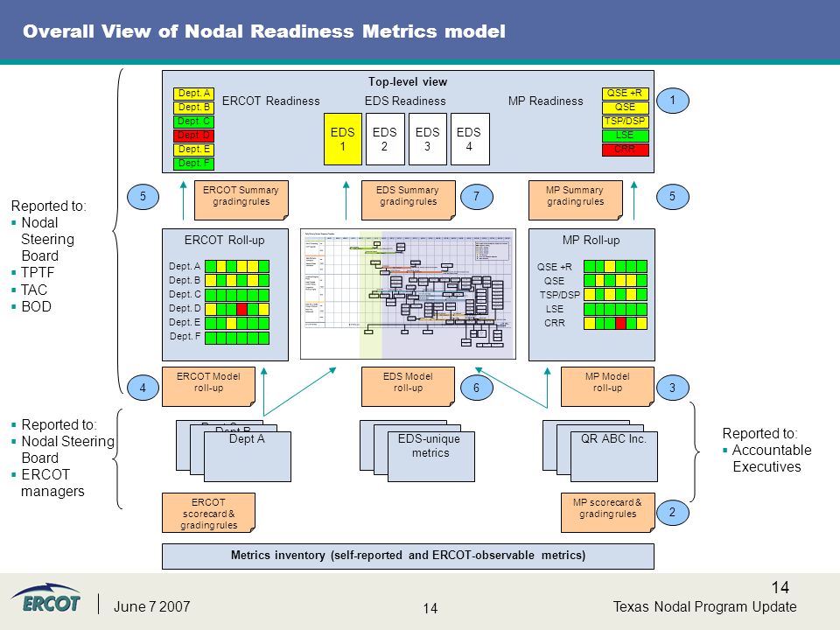The image size is (840, 630).
Task: Select circle 6 next to EDS Model roll-up
Action: (476, 388)
